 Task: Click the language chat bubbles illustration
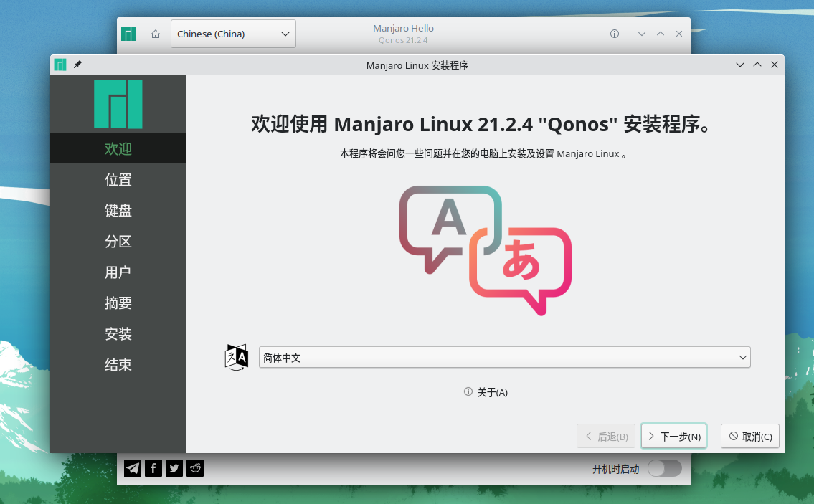(486, 250)
